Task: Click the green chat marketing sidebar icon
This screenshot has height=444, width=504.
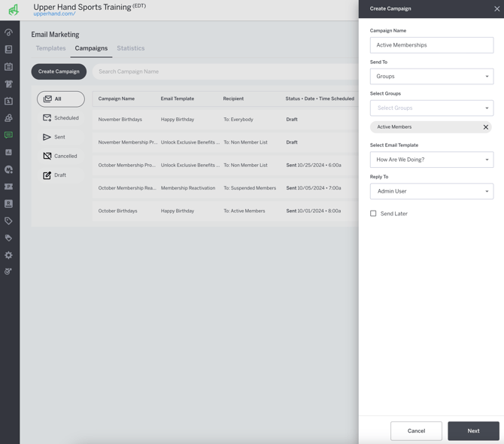Action: pyautogui.click(x=9, y=135)
